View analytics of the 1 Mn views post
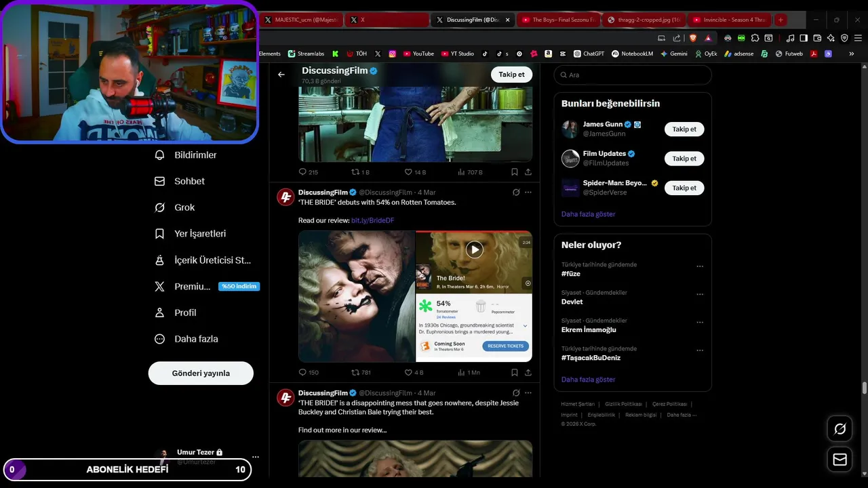The image size is (868, 488). (x=469, y=372)
